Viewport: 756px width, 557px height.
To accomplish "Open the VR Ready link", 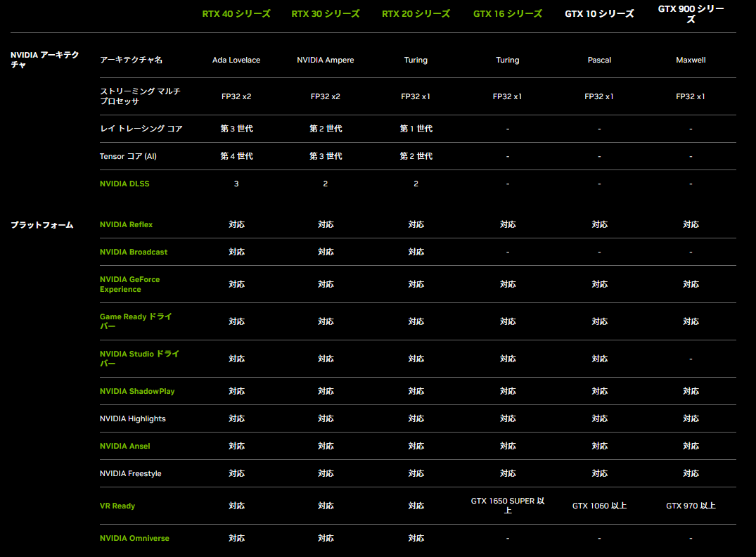I will [117, 506].
